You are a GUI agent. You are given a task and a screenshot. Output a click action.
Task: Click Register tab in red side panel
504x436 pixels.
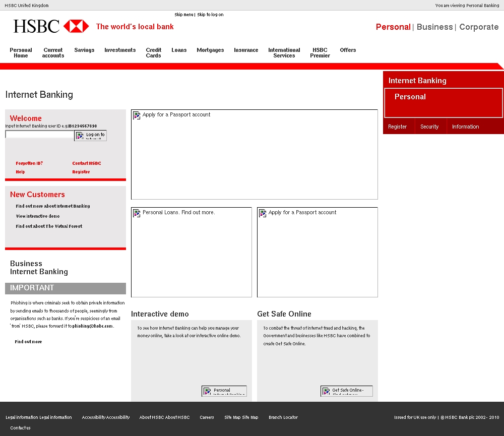click(397, 127)
